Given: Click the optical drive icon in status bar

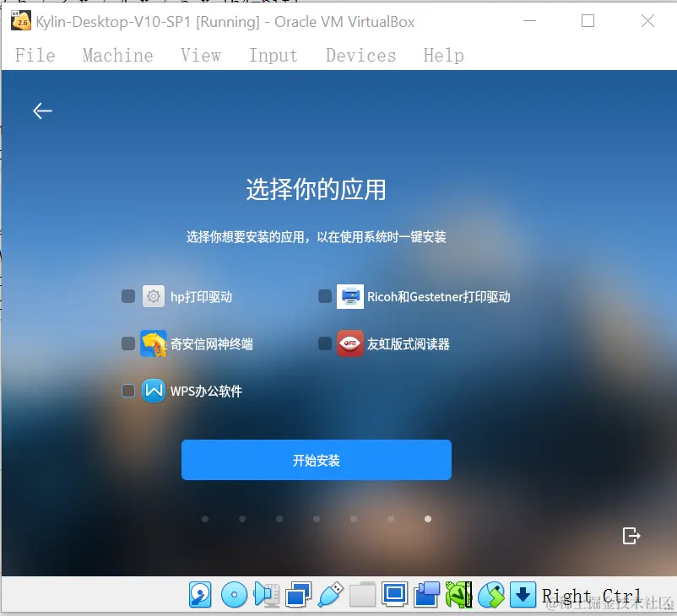Looking at the screenshot, I should [x=232, y=595].
